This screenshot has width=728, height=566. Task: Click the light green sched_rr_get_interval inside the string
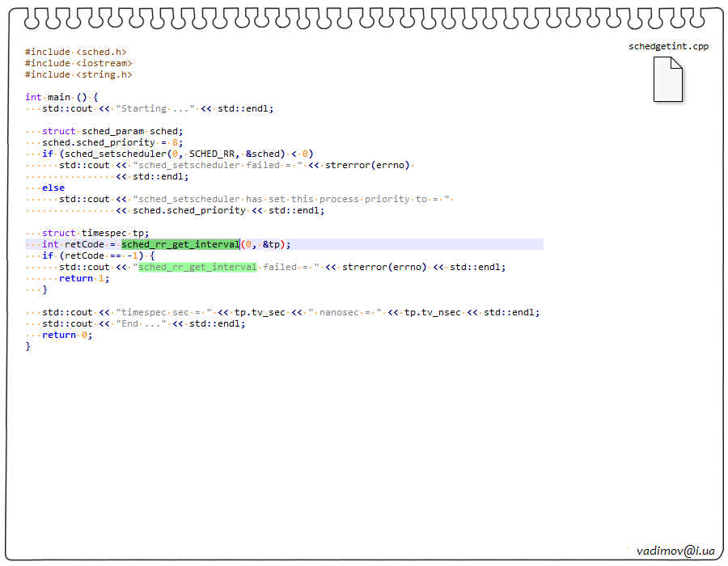197,267
